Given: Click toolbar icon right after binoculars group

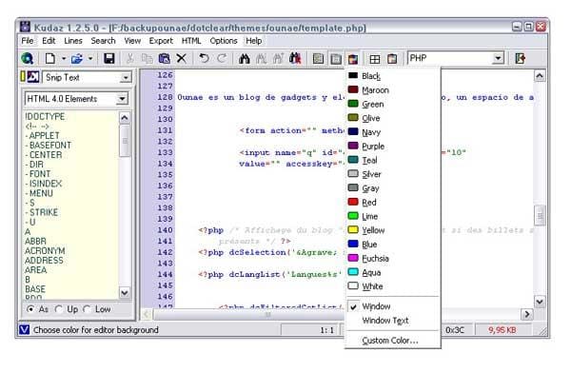Looking at the screenshot, I should (318, 59).
